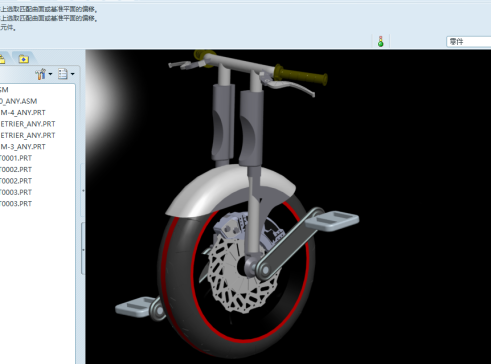The width and height of the screenshot is (491, 364).
Task: Select the _ANY.ASM subassembly in tree
Action: point(18,101)
